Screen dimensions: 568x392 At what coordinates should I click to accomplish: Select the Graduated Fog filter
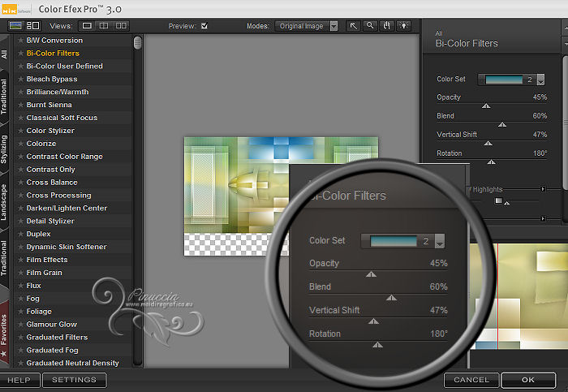(52, 351)
